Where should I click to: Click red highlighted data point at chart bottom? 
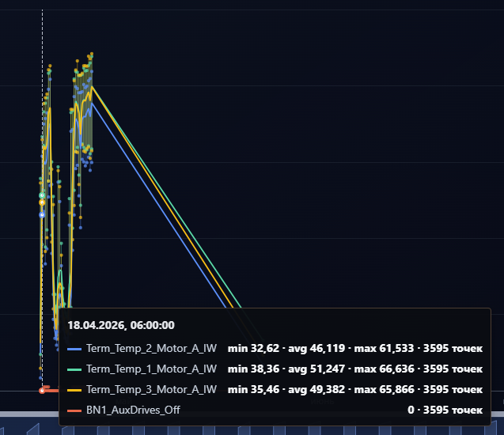tap(42, 391)
